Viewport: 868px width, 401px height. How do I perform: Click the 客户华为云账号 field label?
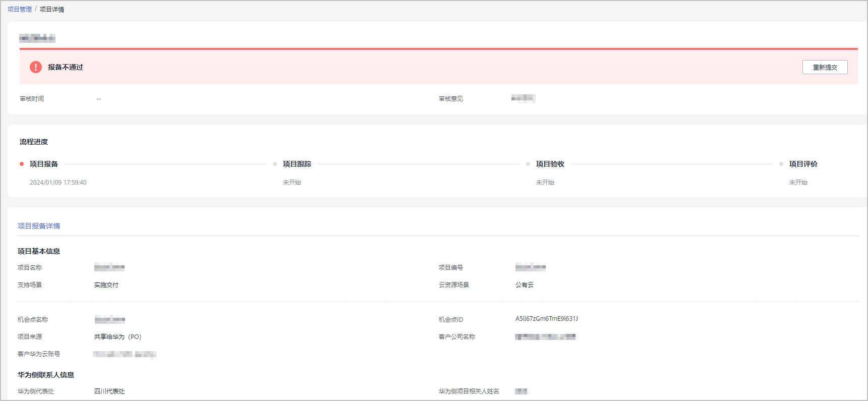[39, 354]
